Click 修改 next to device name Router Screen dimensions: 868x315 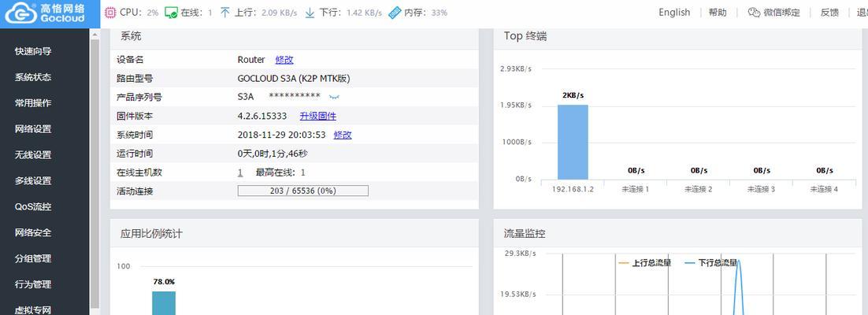284,60
